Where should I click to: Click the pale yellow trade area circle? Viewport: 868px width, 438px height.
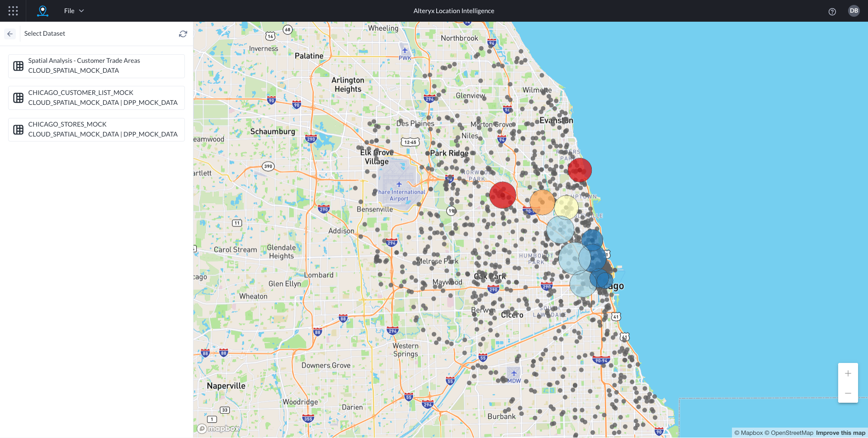(x=566, y=207)
